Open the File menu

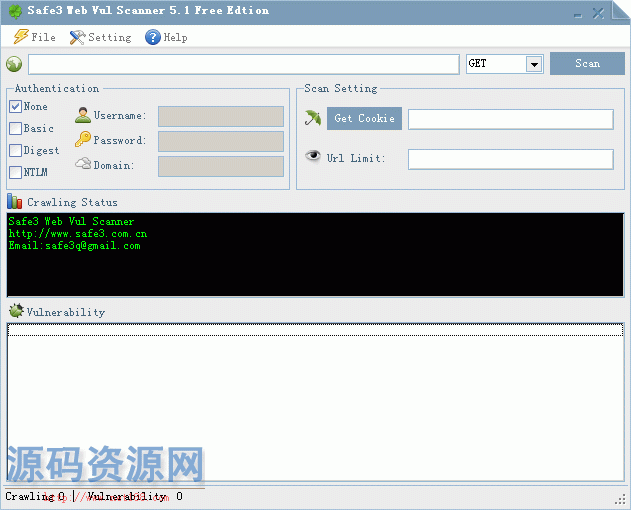point(35,37)
